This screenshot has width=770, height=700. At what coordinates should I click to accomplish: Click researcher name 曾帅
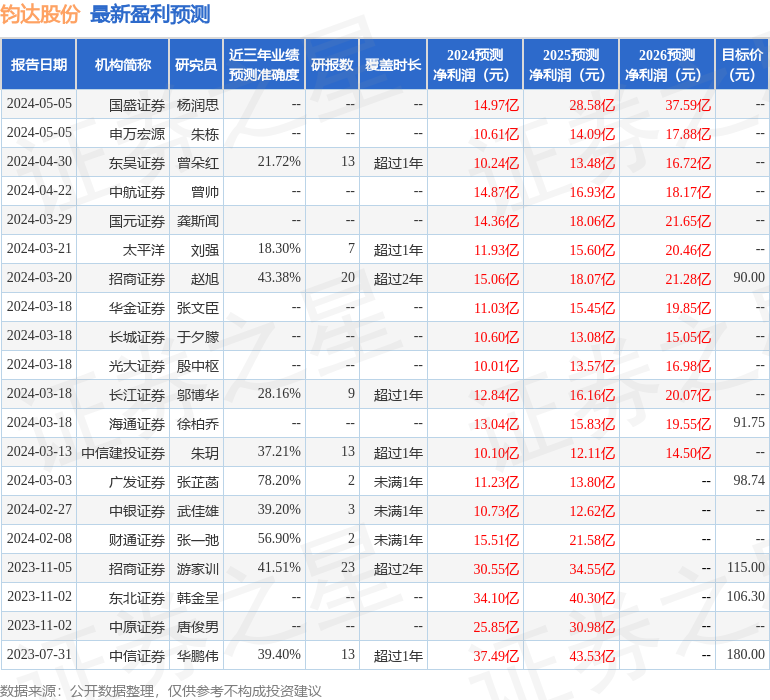click(x=205, y=192)
